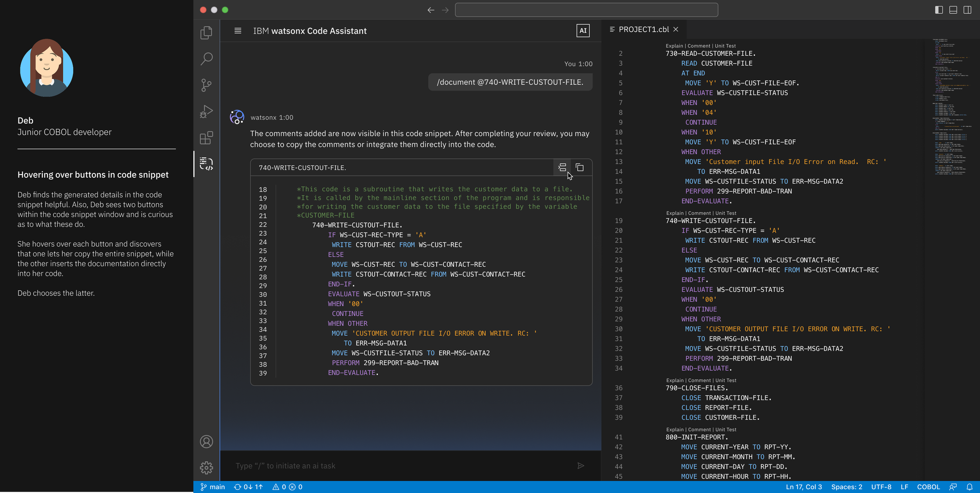
Task: Copy the 740-WRITE-CUSTOUT-FILE code snippet
Action: (x=580, y=167)
